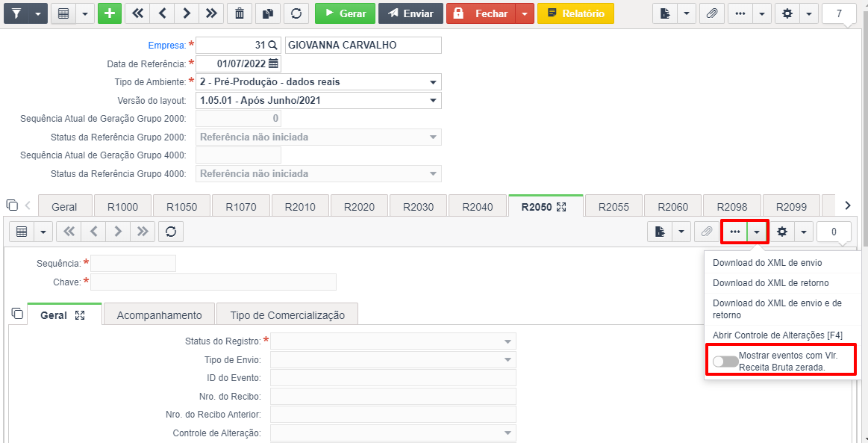Expand the filter dropdown arrow in top toolbar
Viewport: 868px width, 443px height.
(x=37, y=14)
